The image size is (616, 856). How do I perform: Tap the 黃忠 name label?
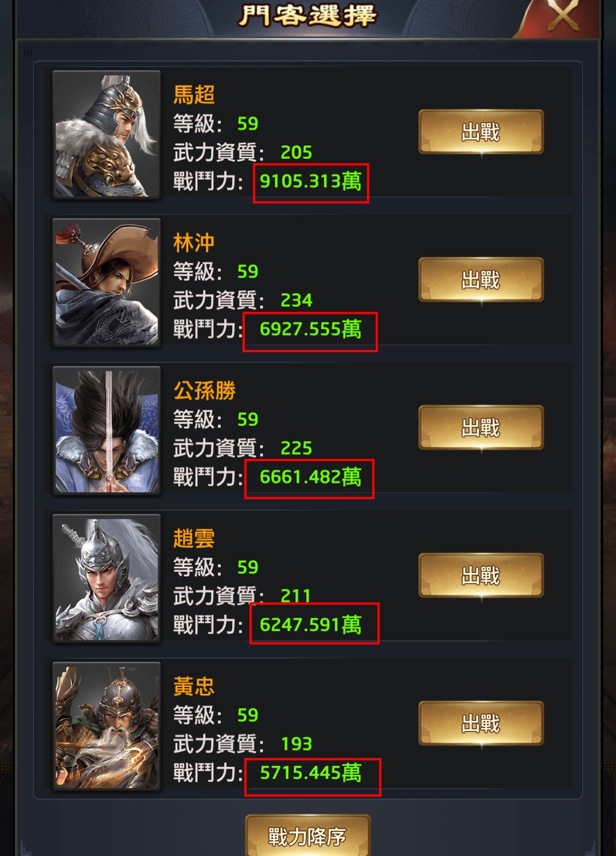coord(194,686)
